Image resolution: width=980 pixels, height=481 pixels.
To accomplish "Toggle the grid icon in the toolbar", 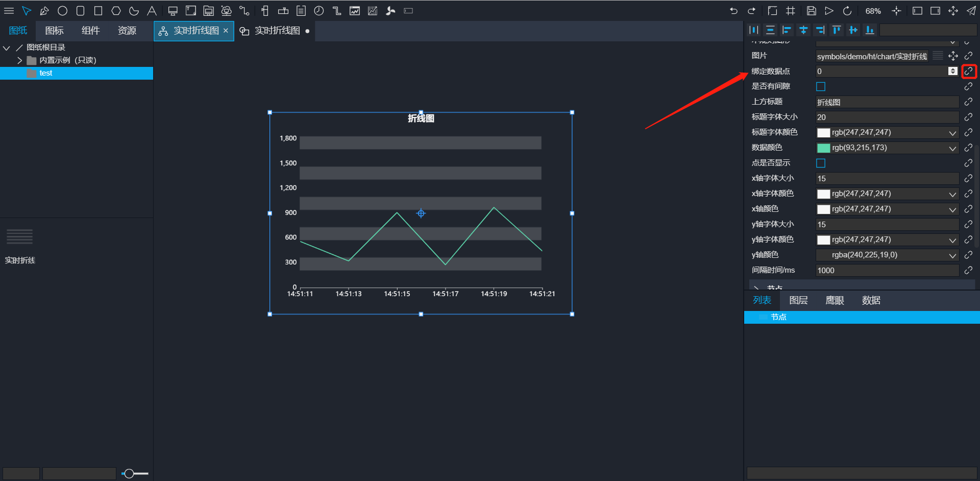I will [791, 11].
